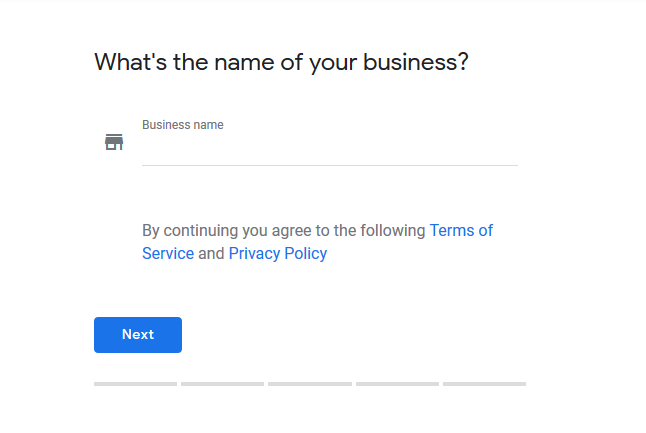The image size is (646, 433).
Task: Select the third progress bar segment
Action: (310, 384)
